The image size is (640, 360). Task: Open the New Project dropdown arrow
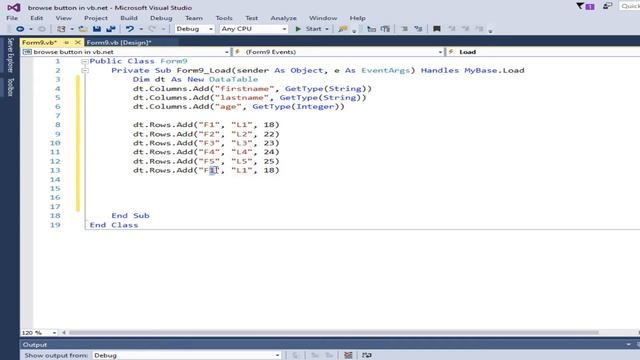[72, 29]
